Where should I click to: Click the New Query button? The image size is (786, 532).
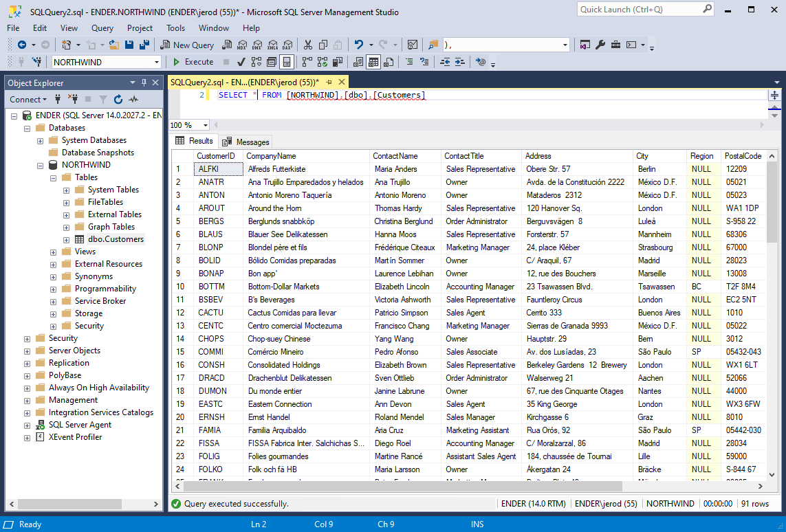click(x=187, y=45)
